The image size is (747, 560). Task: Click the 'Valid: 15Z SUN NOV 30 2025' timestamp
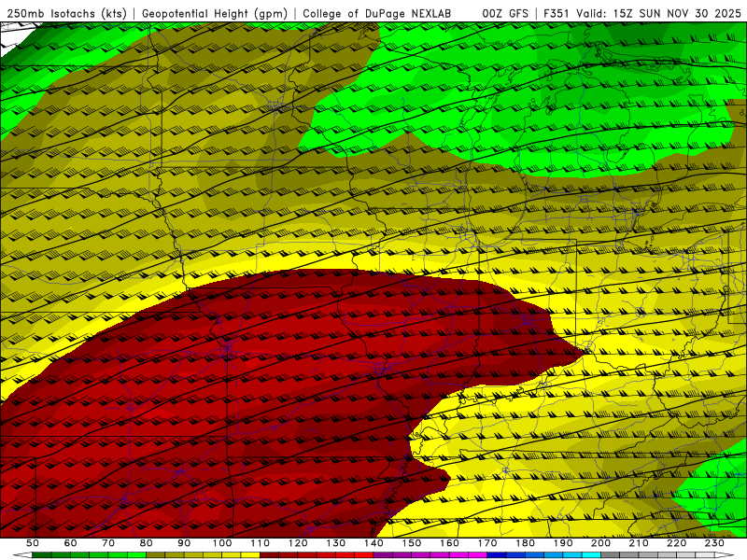pos(658,13)
